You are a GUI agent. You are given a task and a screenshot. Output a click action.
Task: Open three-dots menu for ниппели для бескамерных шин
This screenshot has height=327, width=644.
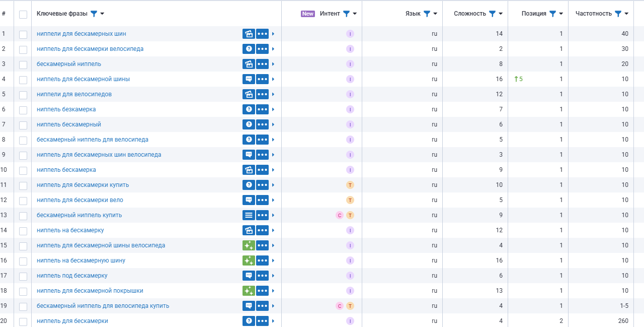pos(262,34)
